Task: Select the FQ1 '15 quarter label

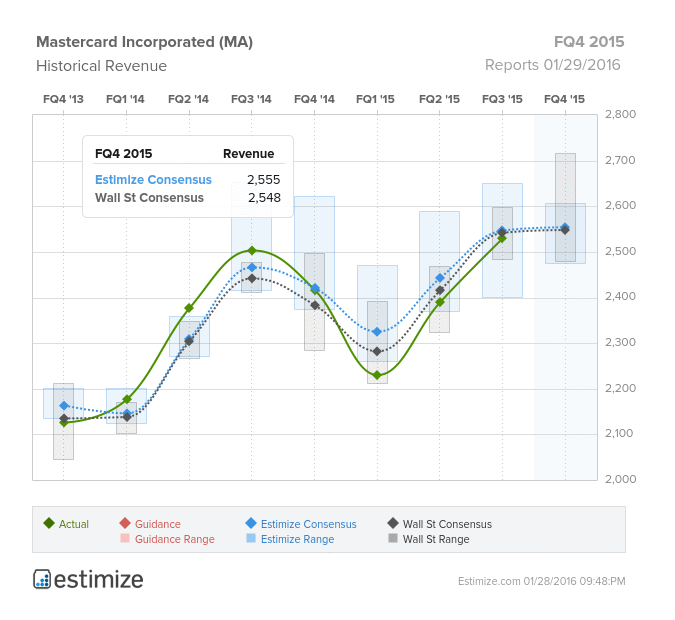Action: (375, 99)
